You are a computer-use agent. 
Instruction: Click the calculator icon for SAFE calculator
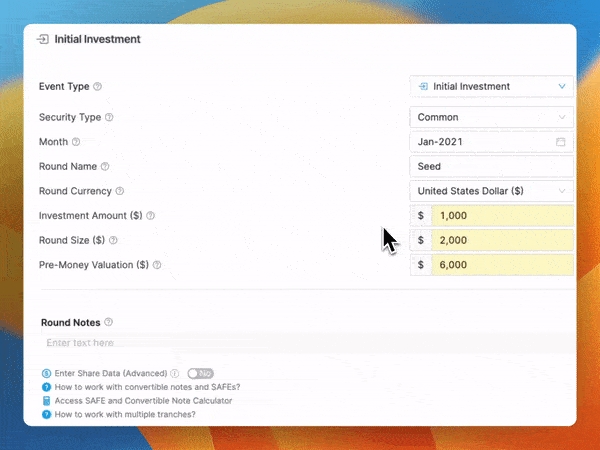46,400
